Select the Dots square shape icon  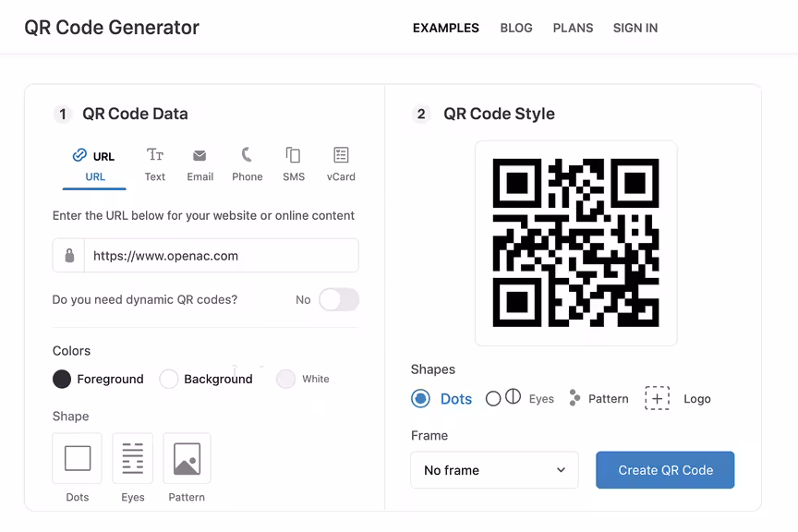(x=78, y=458)
